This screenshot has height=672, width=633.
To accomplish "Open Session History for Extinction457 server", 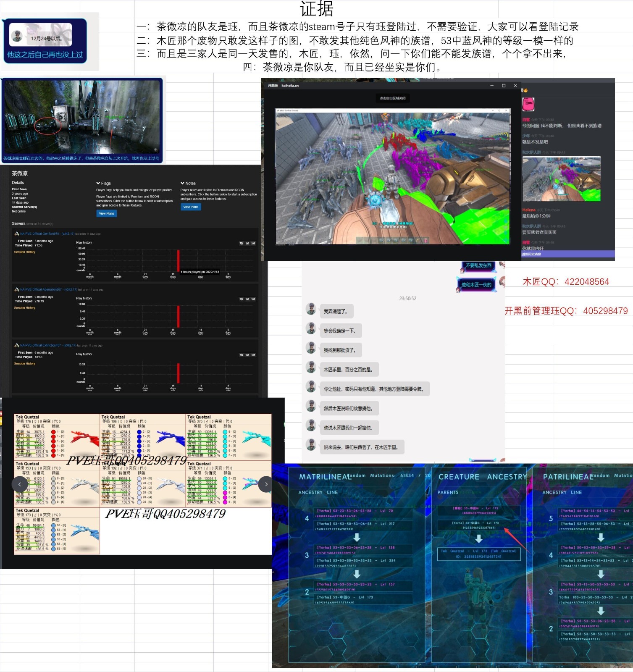I will (x=25, y=364).
